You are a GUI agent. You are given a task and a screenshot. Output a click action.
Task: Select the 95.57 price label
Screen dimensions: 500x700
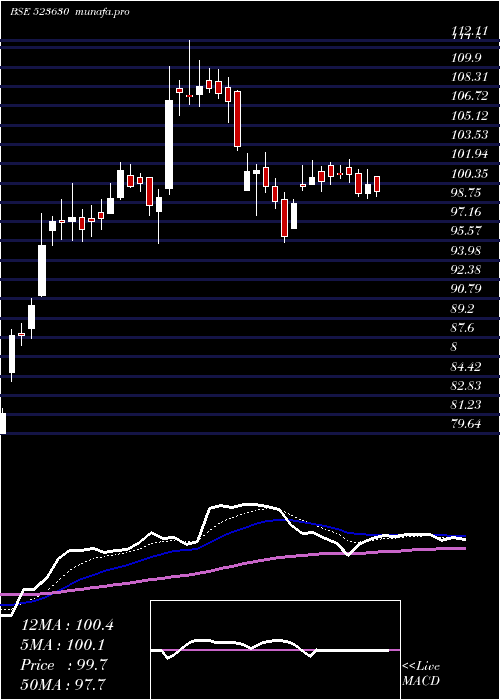tap(467, 231)
